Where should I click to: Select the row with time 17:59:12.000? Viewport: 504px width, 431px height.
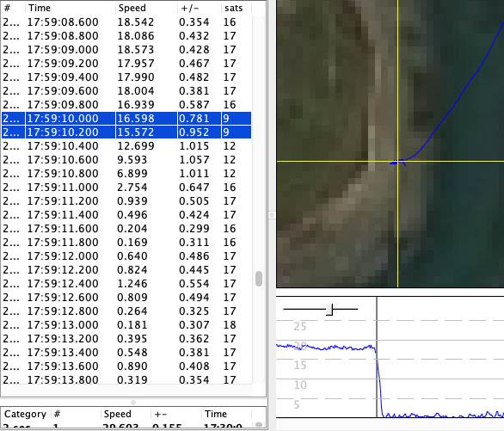coord(126,256)
